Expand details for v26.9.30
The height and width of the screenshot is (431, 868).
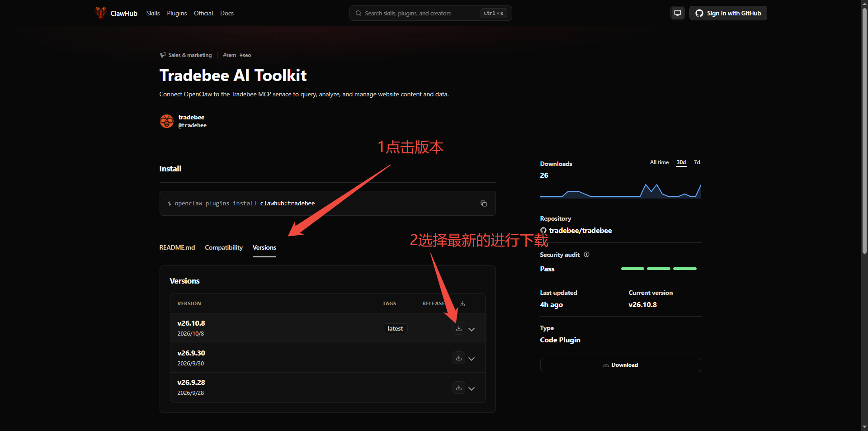click(x=472, y=359)
